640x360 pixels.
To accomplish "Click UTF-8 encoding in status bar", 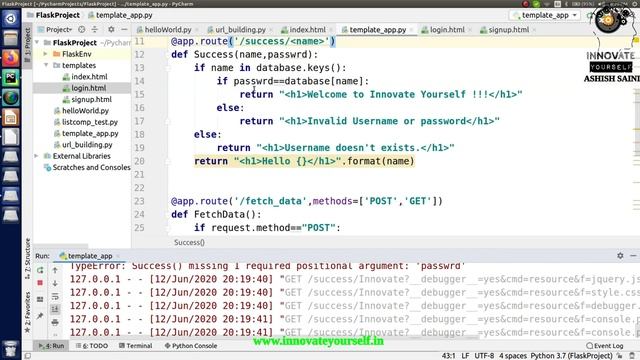I will coord(484,356).
